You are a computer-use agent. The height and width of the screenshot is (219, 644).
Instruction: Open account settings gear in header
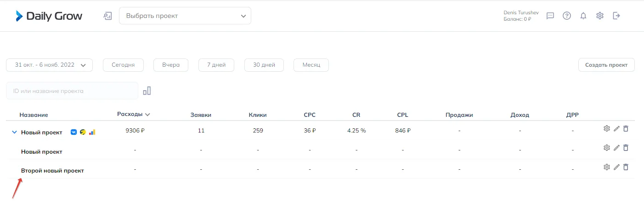pyautogui.click(x=600, y=16)
